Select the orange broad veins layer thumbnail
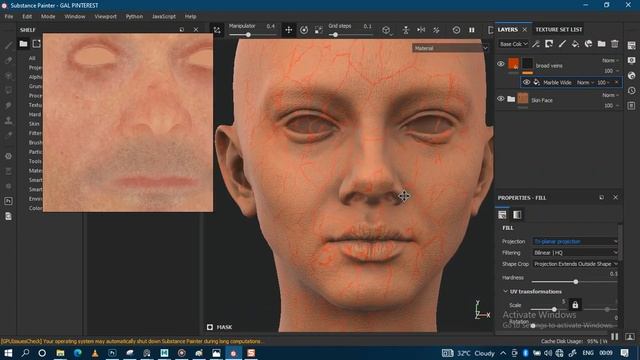640x360 pixels. point(513,64)
